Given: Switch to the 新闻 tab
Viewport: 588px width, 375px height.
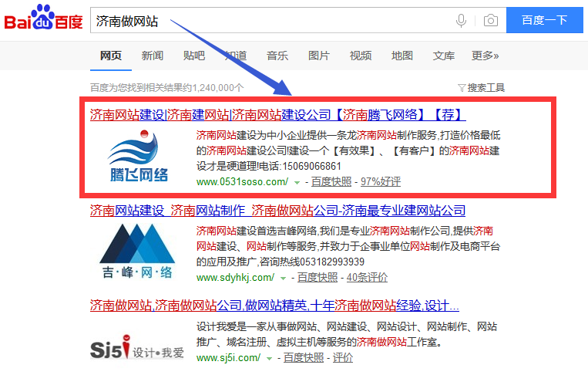Looking at the screenshot, I should [153, 56].
